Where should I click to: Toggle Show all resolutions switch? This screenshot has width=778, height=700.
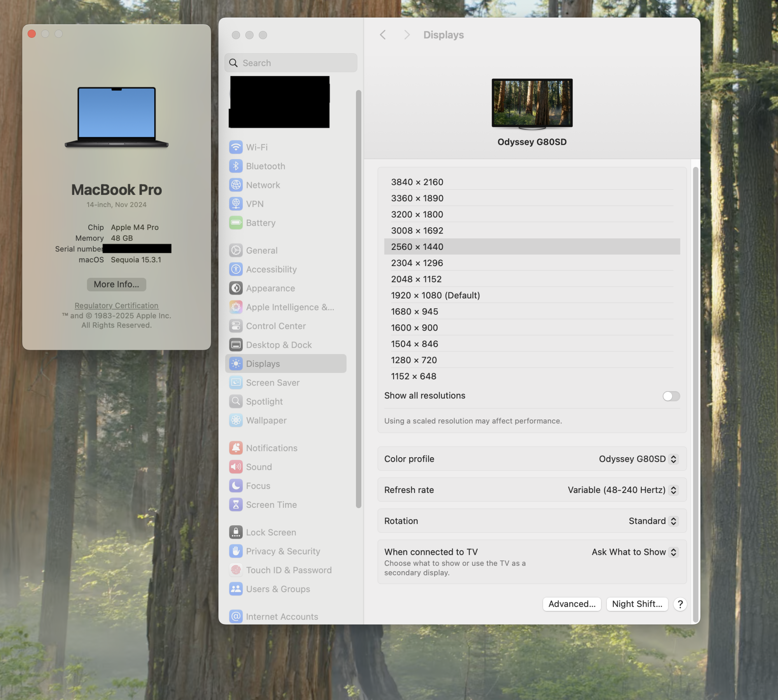671,396
